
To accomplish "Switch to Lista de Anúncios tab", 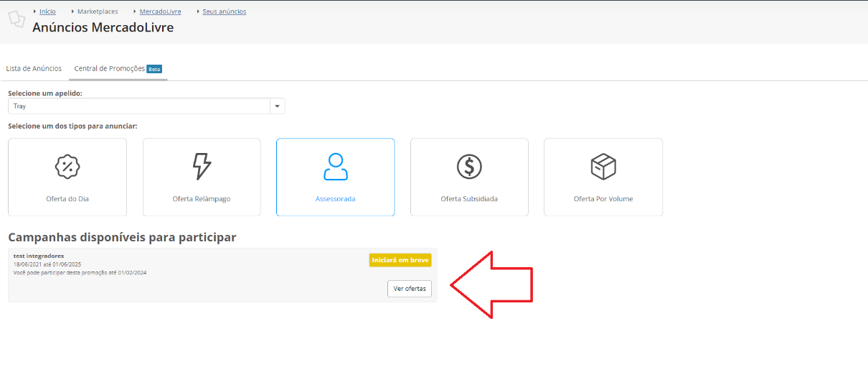I will coord(34,68).
